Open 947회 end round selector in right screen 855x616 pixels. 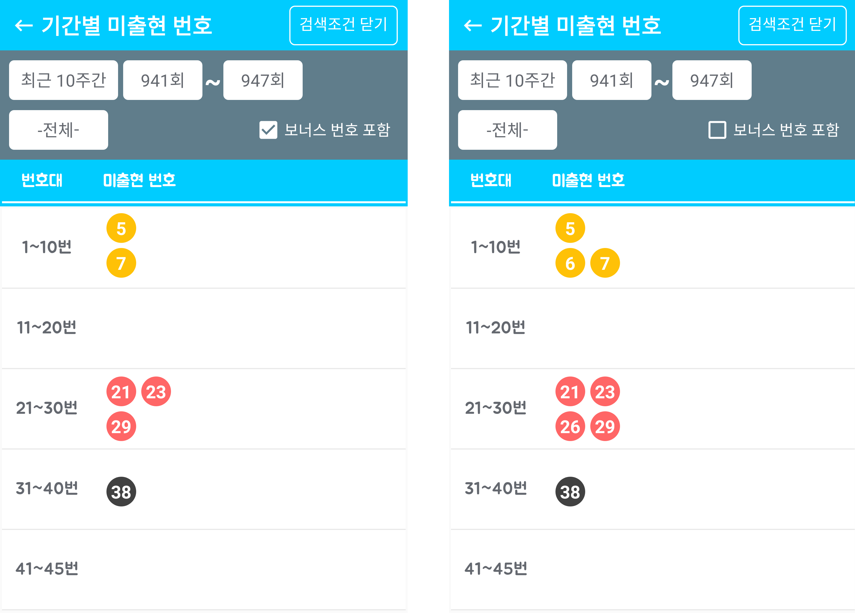pyautogui.click(x=711, y=80)
